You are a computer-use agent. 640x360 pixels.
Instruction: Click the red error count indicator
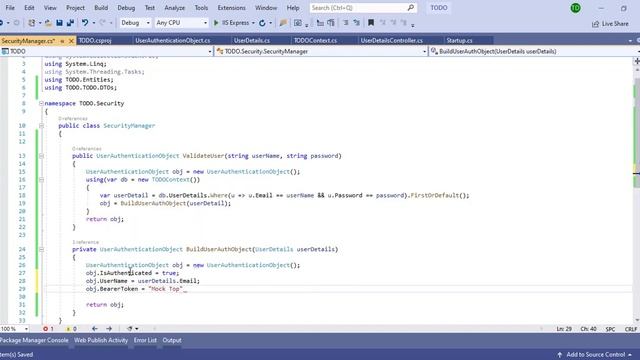(48, 329)
